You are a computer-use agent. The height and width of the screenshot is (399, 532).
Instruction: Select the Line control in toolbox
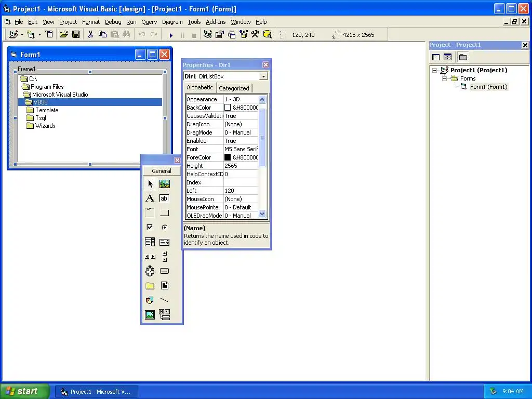coord(165,300)
